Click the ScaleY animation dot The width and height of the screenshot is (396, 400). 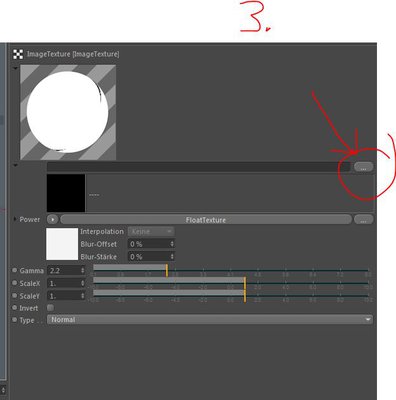pyautogui.click(x=15, y=296)
